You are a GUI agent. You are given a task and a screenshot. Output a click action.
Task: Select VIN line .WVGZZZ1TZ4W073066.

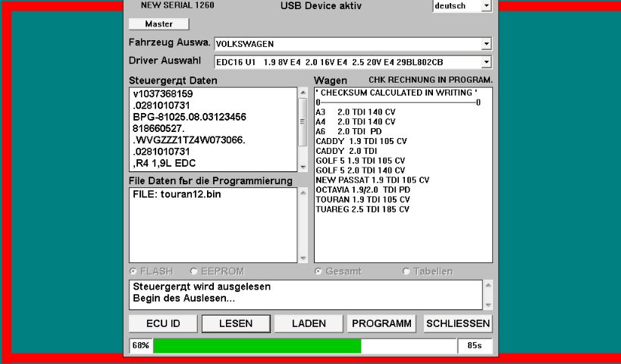[189, 140]
